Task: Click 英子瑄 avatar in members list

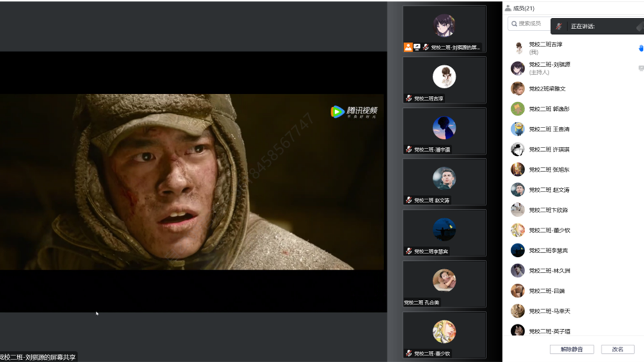Action: (x=517, y=330)
